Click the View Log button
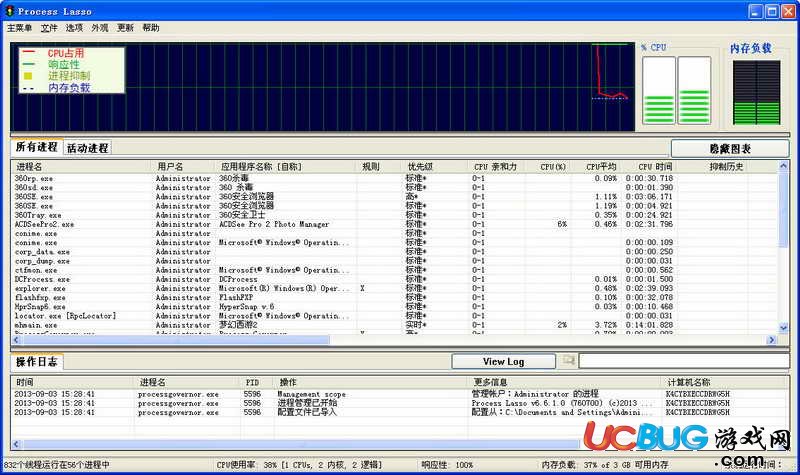The height and width of the screenshot is (475, 800). [x=504, y=361]
